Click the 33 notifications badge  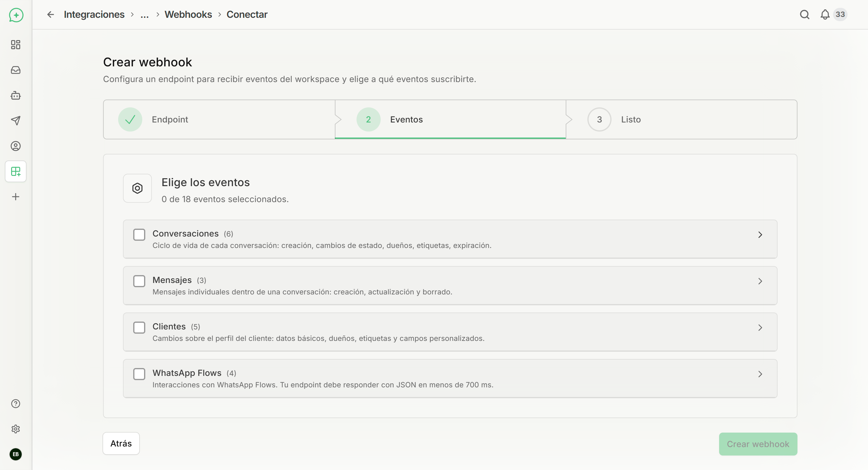click(840, 14)
